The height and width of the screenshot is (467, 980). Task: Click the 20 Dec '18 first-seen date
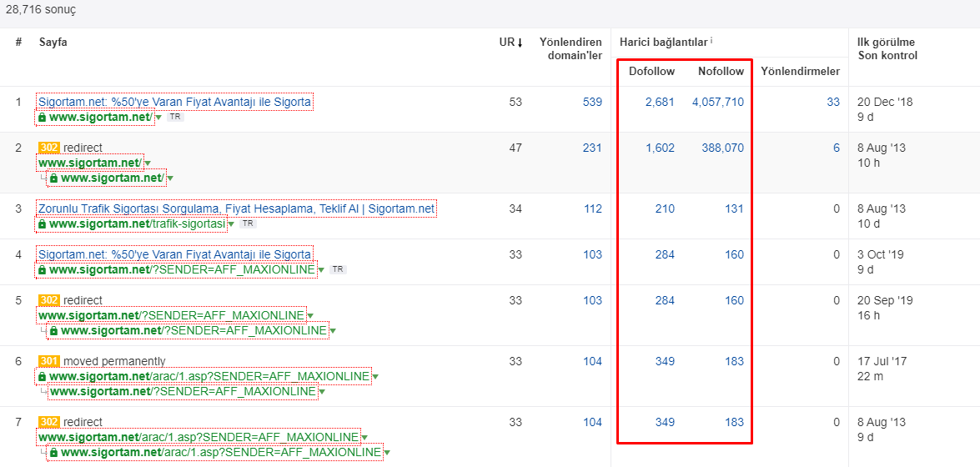(x=884, y=102)
